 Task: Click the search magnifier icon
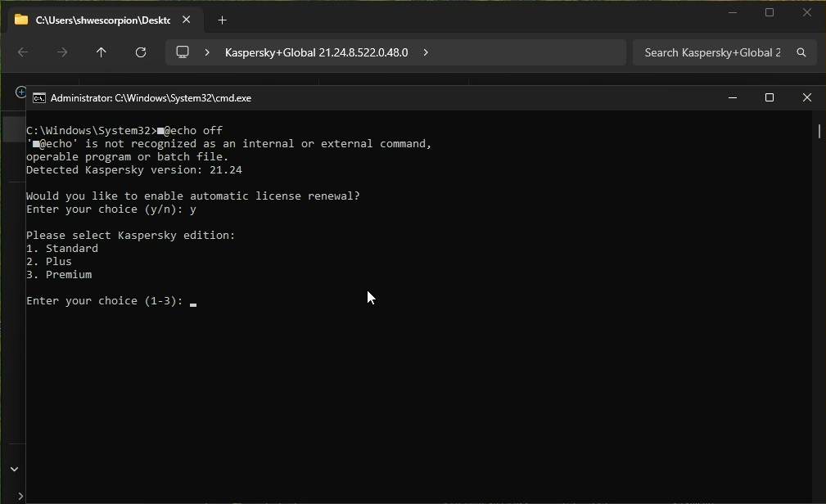pyautogui.click(x=801, y=52)
